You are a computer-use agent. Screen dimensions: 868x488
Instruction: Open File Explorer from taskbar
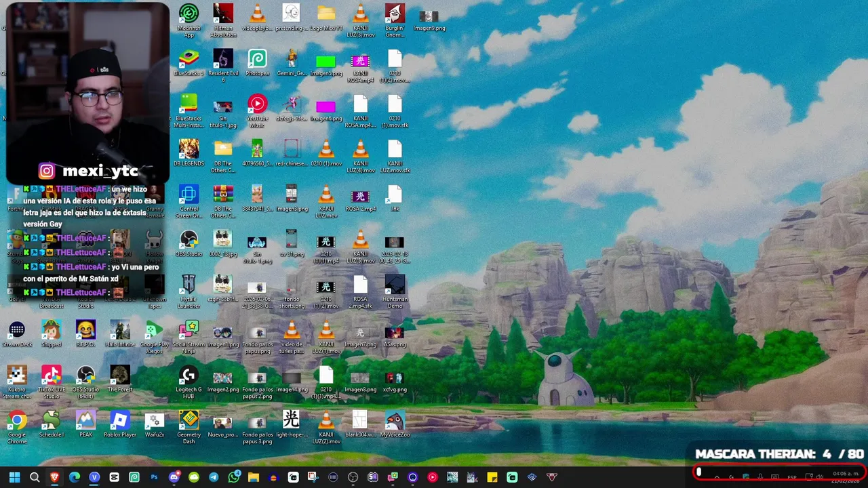[254, 477]
